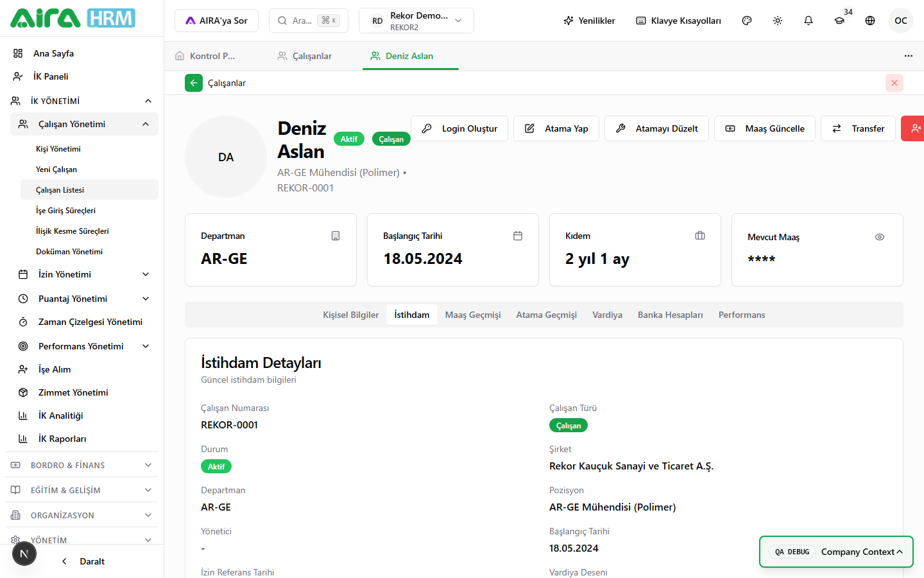Click the round N button at bottom left

click(24, 554)
